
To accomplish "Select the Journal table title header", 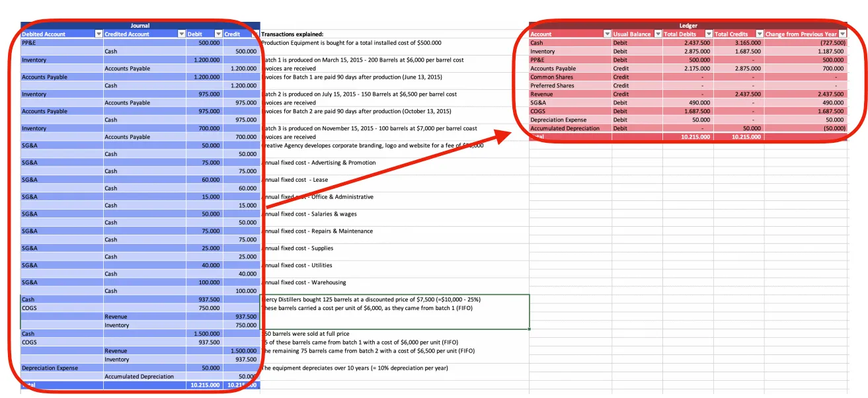I will click(x=139, y=25).
